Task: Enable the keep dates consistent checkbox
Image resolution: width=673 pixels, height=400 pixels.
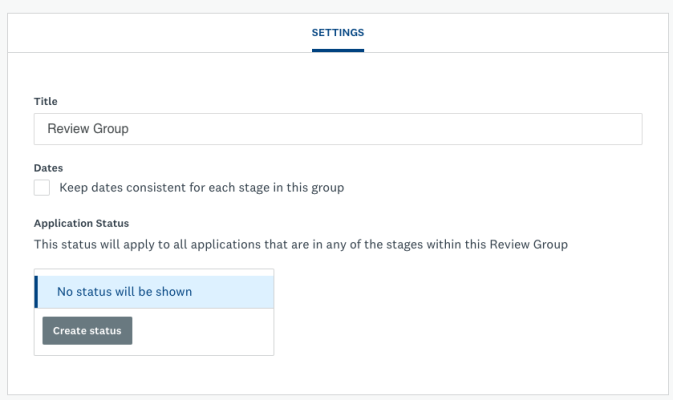Action: (x=42, y=187)
